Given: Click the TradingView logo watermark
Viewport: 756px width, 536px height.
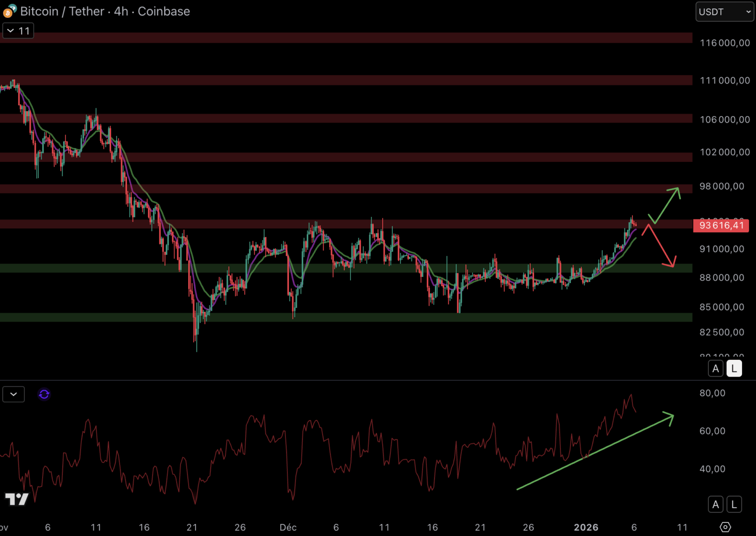Looking at the screenshot, I should tap(17, 499).
